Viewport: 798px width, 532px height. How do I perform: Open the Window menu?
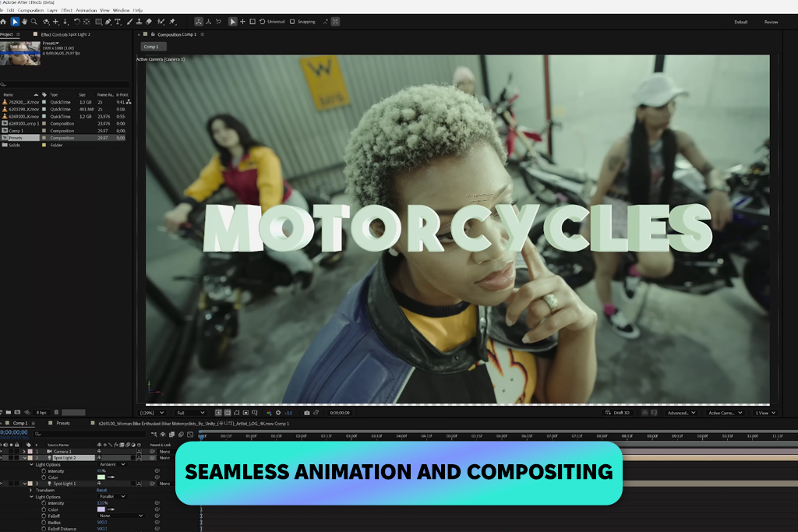[121, 10]
